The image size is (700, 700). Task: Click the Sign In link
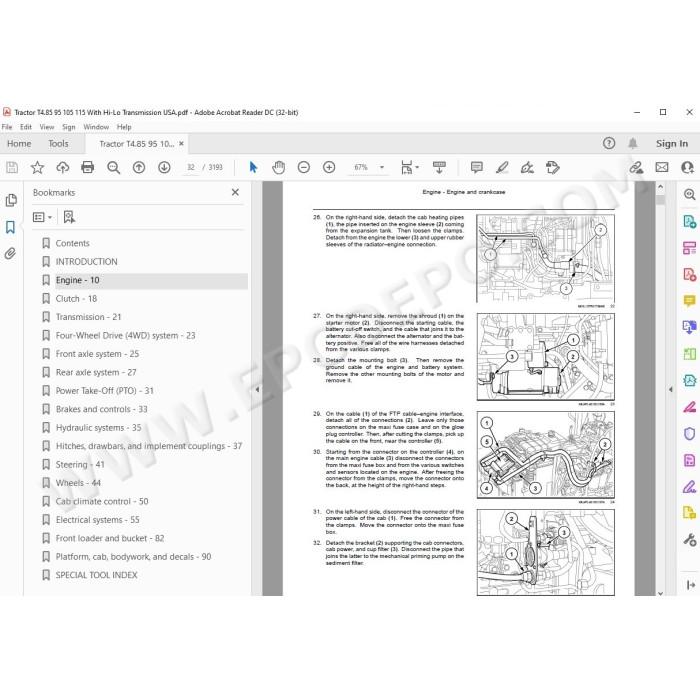tap(671, 144)
